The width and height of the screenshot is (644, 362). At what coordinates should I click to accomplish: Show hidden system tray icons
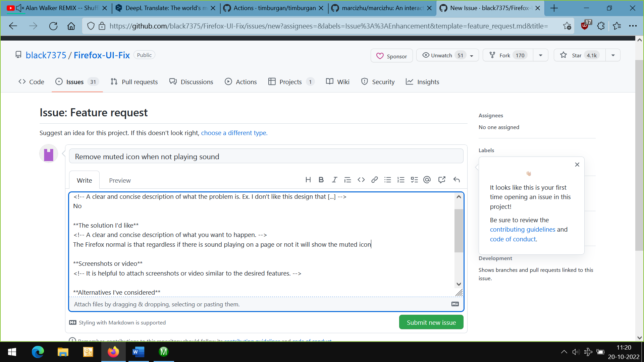click(x=564, y=352)
